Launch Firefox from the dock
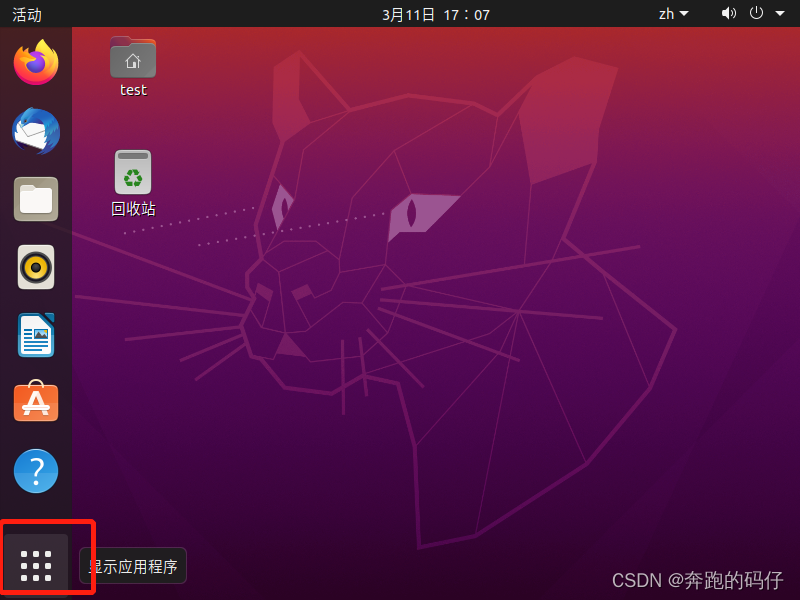Viewport: 800px width, 600px height. (36, 62)
